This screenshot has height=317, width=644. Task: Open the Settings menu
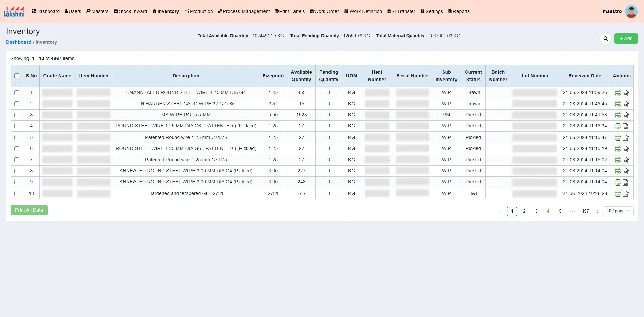tap(432, 11)
